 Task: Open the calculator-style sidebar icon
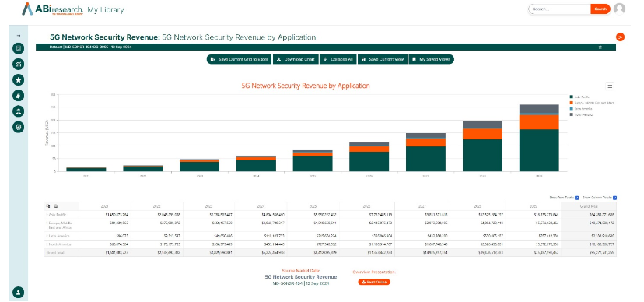18,48
